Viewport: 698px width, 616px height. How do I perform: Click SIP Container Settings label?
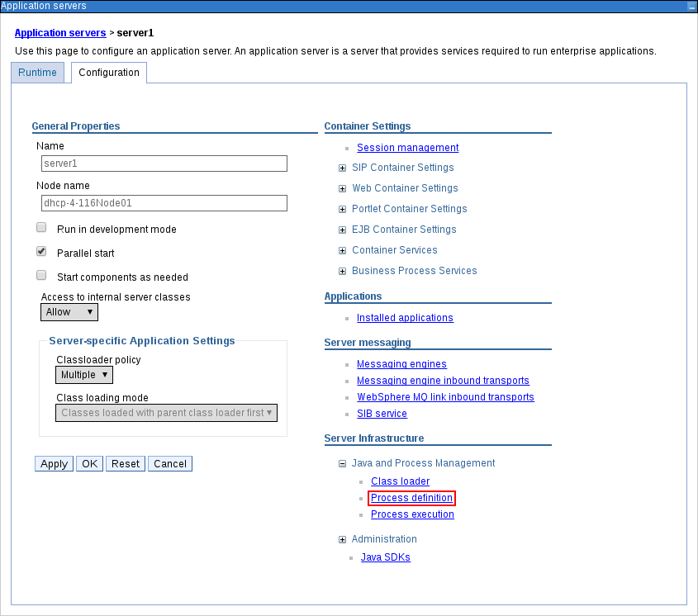click(x=403, y=168)
